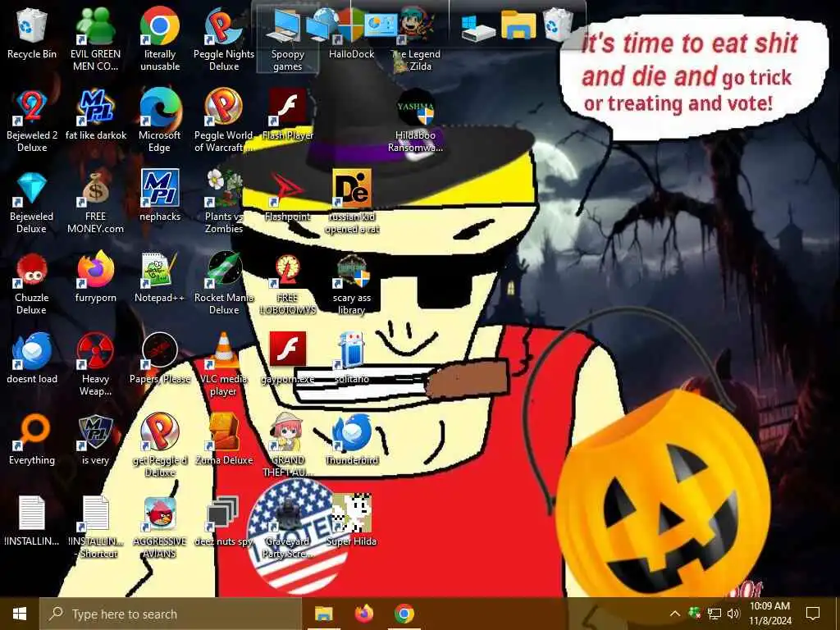The height and width of the screenshot is (630, 840).
Task: Open the Spoopy games folder
Action: pos(288,39)
